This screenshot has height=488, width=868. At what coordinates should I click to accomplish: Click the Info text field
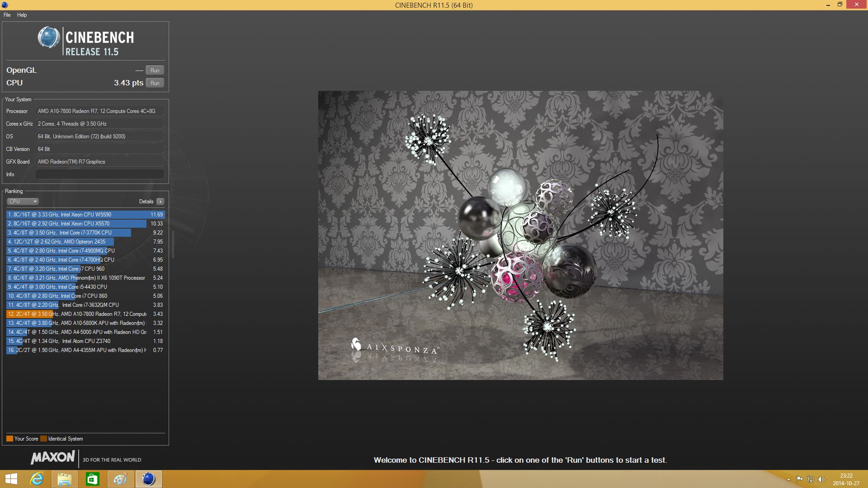point(99,174)
